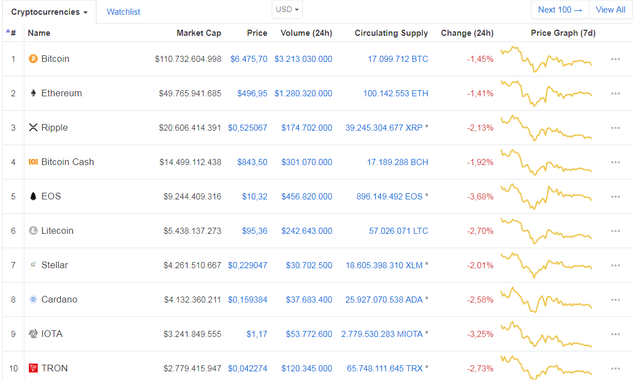Click the Bitcoin coin logo icon
The width and height of the screenshot is (640, 380).
point(33,59)
